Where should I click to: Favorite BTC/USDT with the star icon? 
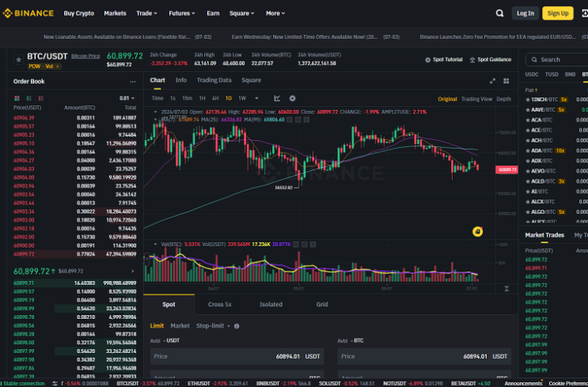pos(18,59)
